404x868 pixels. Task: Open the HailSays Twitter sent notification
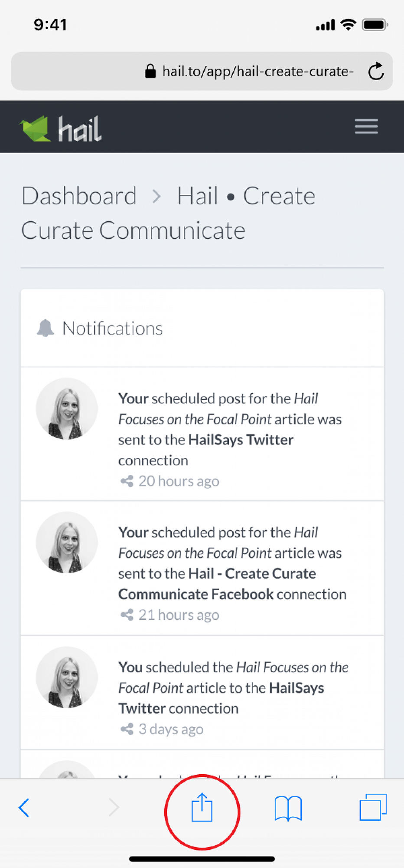(230, 429)
